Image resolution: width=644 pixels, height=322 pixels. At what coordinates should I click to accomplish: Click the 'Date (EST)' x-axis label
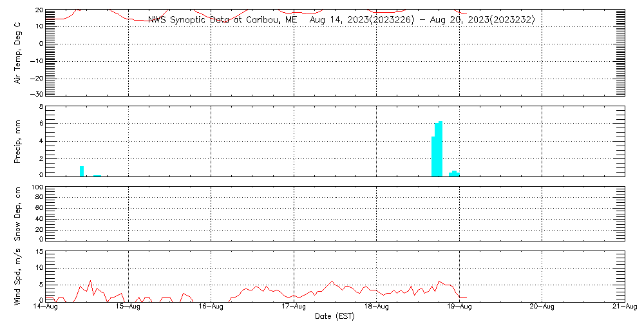335,317
